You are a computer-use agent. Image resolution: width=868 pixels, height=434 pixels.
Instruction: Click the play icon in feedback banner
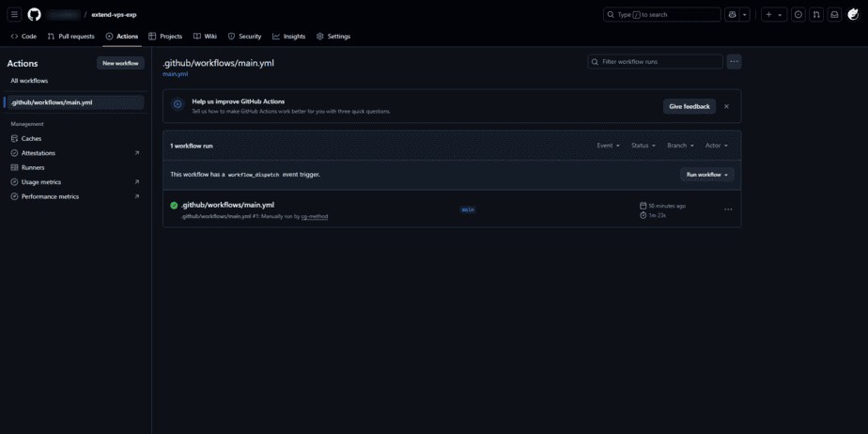coord(178,104)
